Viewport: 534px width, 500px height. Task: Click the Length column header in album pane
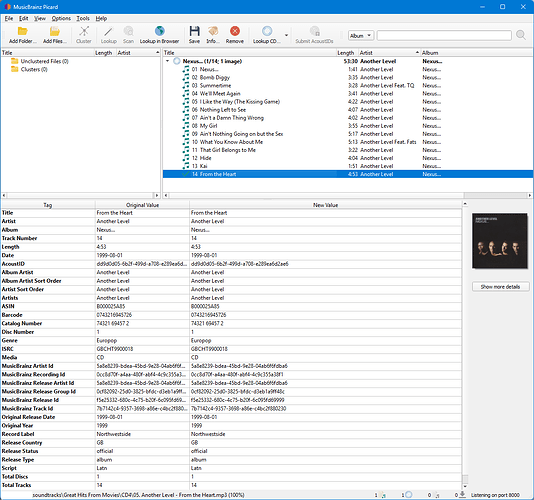coord(347,53)
